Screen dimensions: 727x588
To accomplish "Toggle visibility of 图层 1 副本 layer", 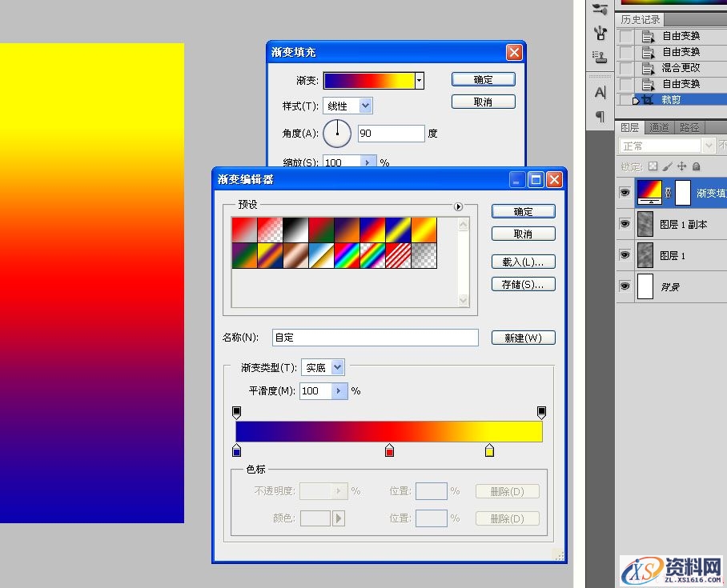I will (x=625, y=225).
